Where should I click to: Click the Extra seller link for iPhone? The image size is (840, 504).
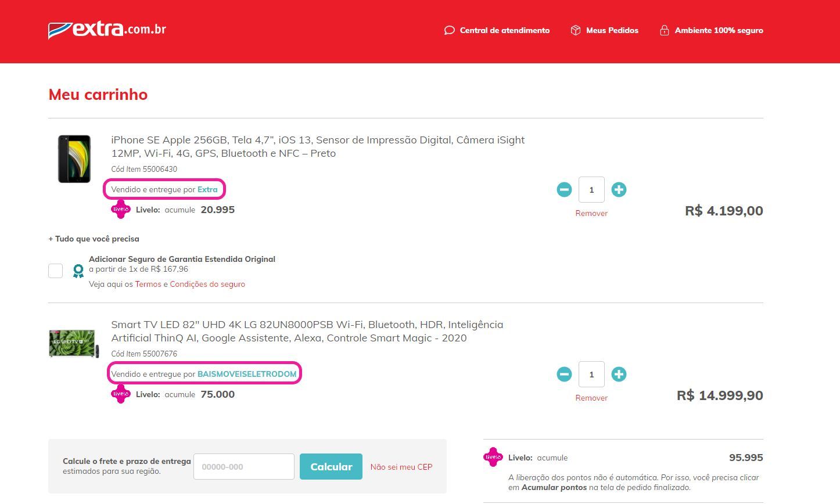(x=207, y=189)
